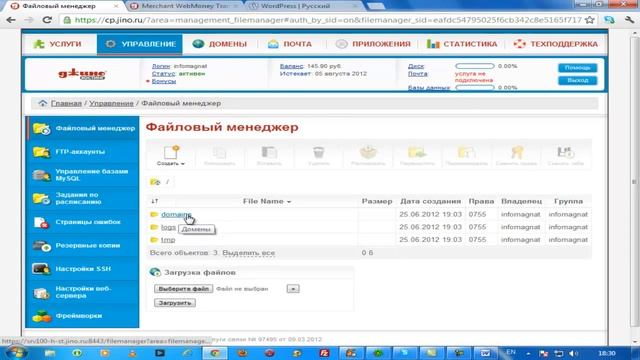Open Фреймворки in the sidebar
Viewport: 640px width, 360px height.
tap(83, 316)
